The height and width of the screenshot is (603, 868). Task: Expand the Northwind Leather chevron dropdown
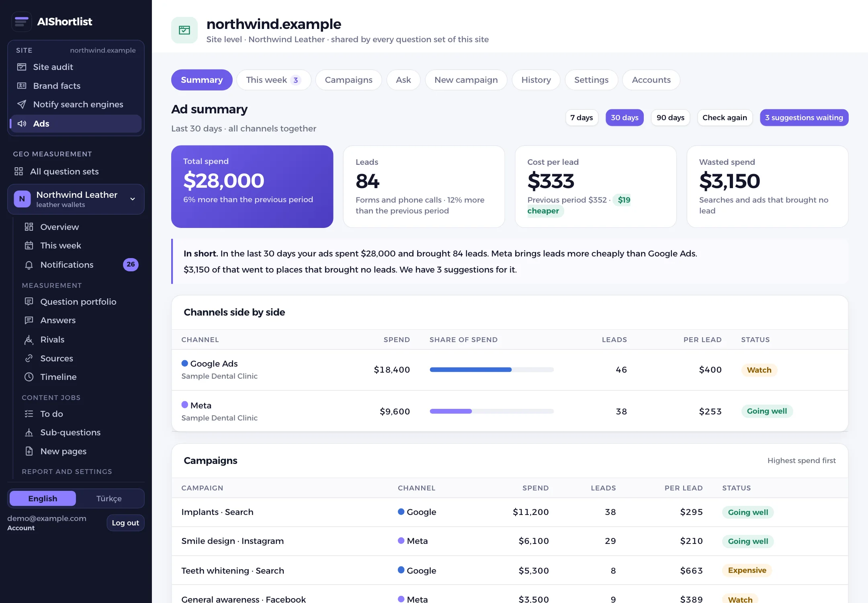tap(133, 199)
